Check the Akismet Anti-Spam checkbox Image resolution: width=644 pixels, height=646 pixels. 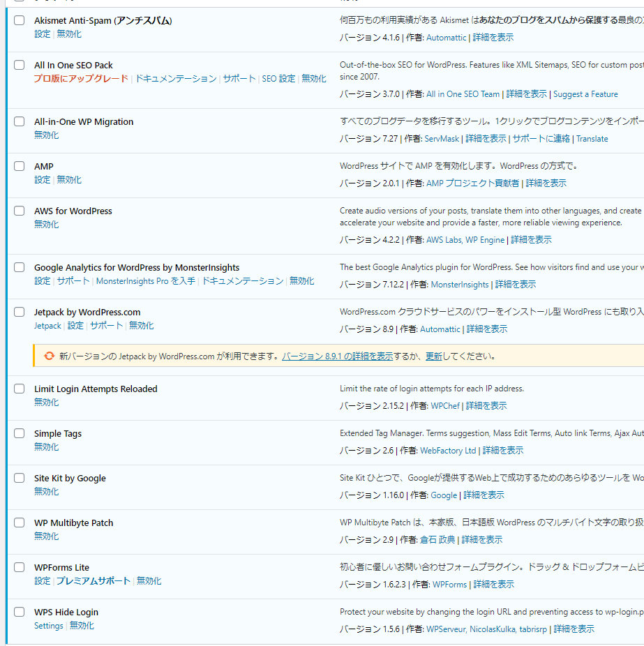[x=19, y=20]
